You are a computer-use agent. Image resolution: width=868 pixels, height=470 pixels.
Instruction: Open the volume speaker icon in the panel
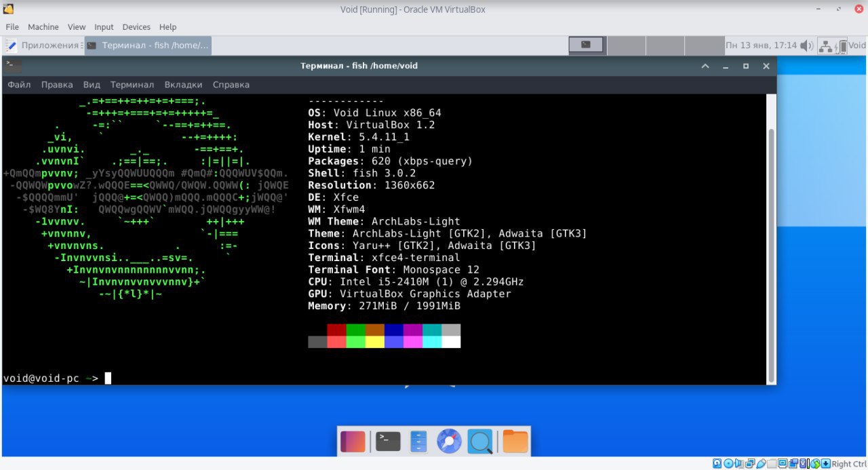806,45
